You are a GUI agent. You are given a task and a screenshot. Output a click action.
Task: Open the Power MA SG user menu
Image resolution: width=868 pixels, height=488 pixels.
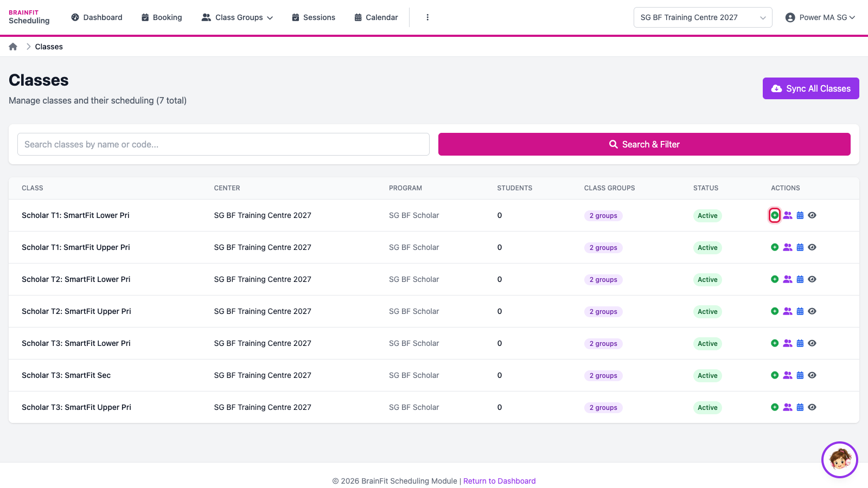(820, 17)
